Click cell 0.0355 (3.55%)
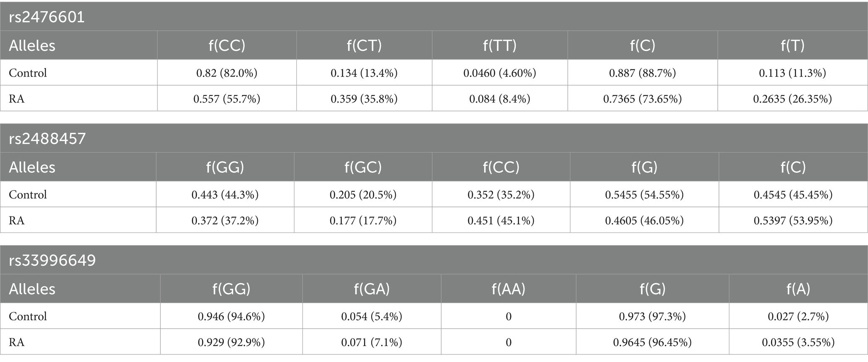This screenshot has width=868, height=362. coord(798,342)
